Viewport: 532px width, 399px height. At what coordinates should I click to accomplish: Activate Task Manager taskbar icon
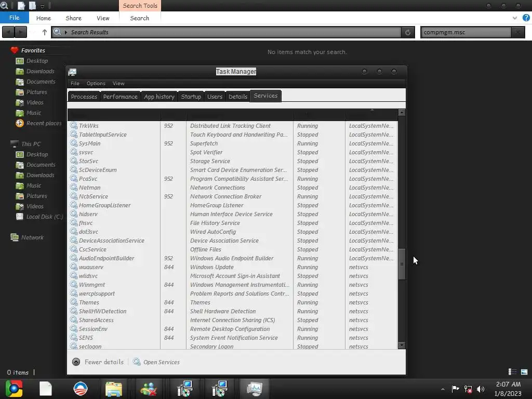pos(255,389)
